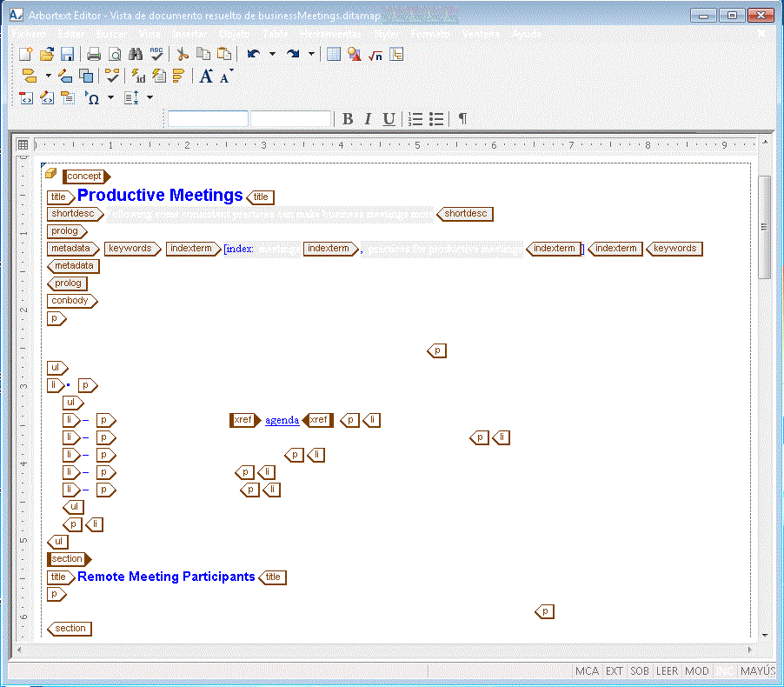
Task: Cut selection with the scissors icon
Action: pyautogui.click(x=183, y=54)
